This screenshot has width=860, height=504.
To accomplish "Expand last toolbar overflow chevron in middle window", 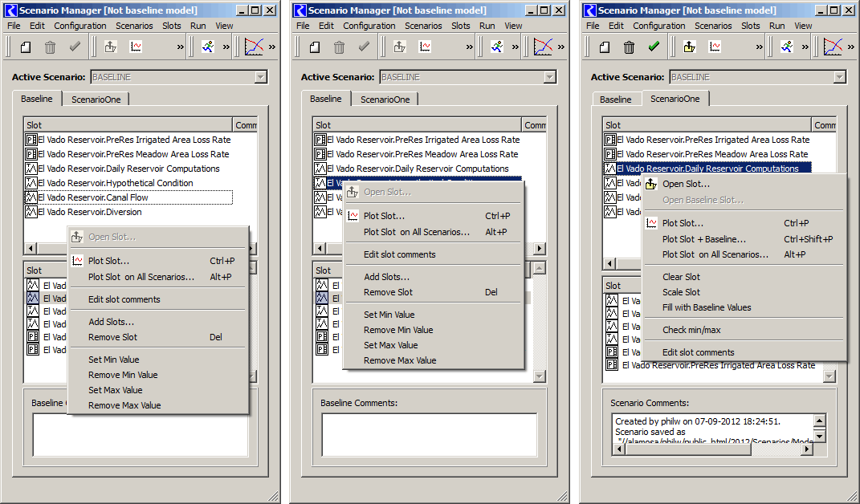I will pyautogui.click(x=561, y=47).
